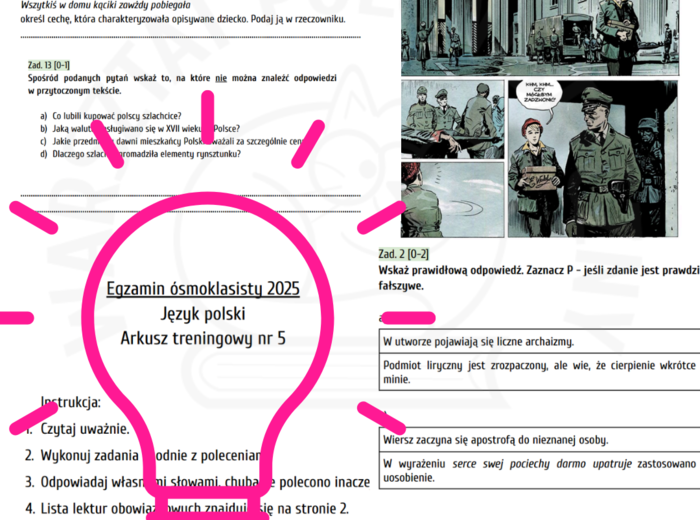This screenshot has height=520, width=700.
Task: Click the Język polski subtitle
Action: click(202, 314)
